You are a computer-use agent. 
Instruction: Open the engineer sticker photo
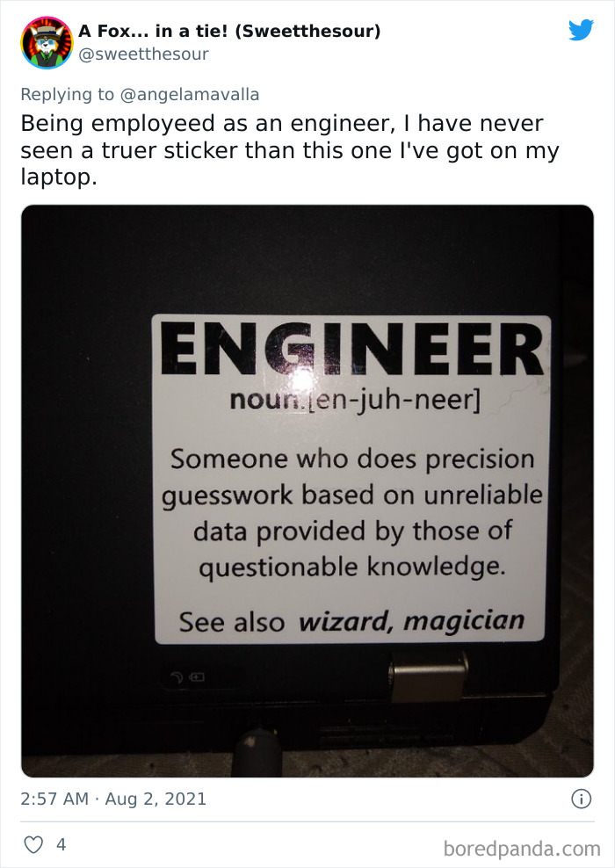(307, 491)
